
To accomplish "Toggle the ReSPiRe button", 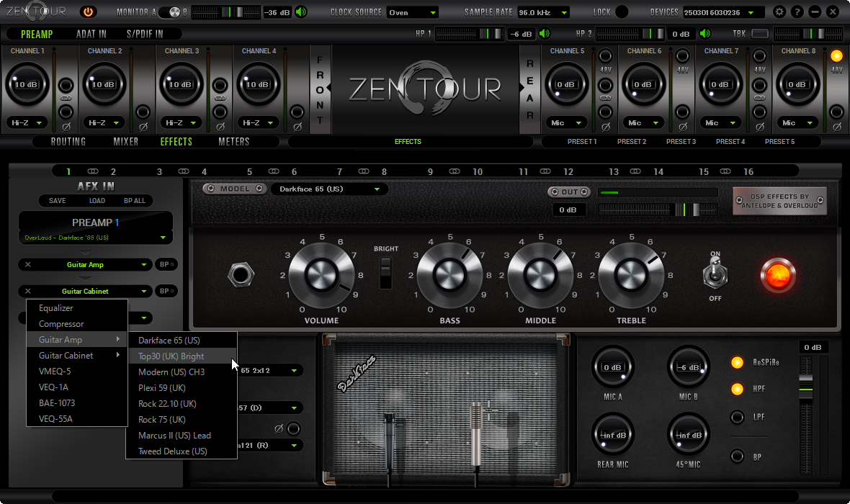I will pos(737,363).
